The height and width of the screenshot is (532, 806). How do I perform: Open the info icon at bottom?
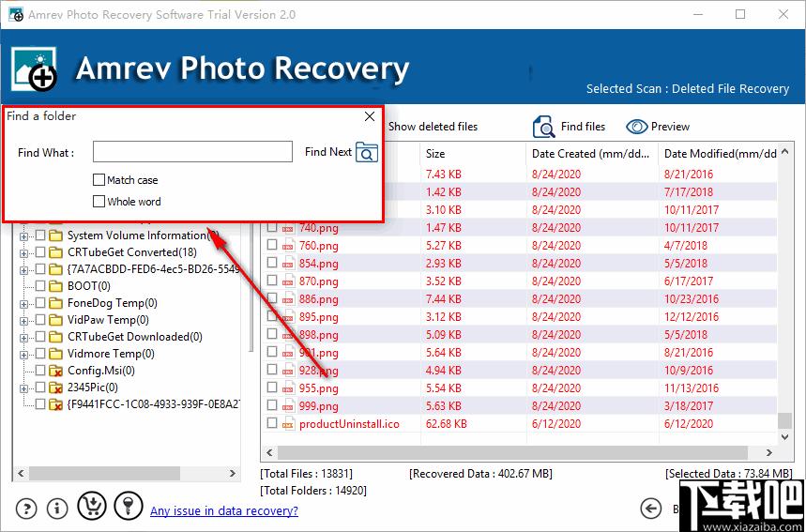click(57, 509)
